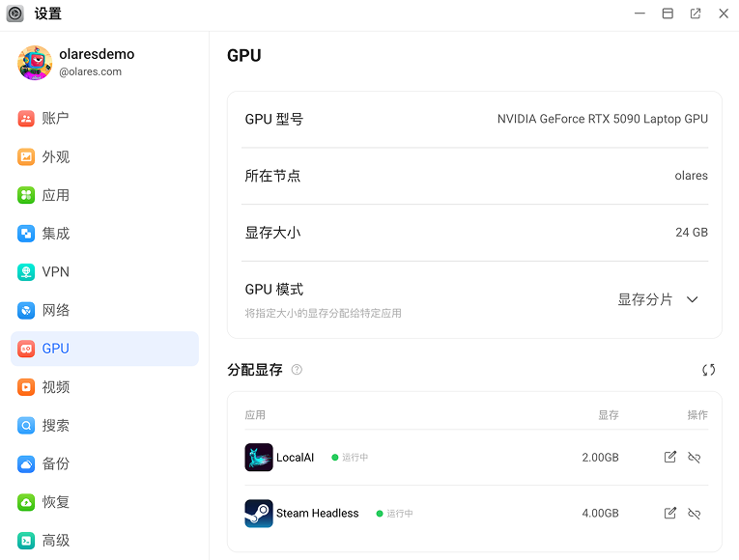Click the 高级 advanced terminal icon
Viewport: 739px width, 560px height.
26,541
